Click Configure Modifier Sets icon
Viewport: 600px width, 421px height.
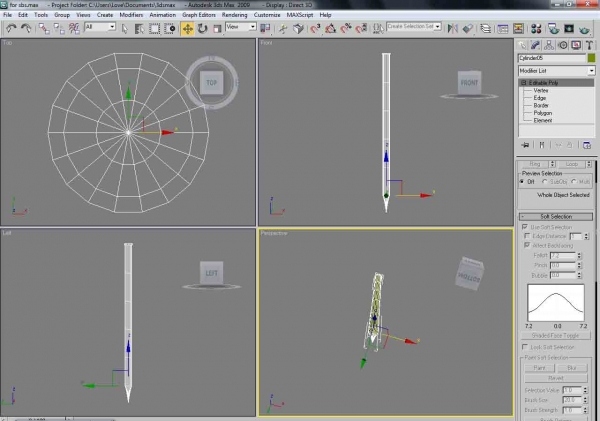[x=587, y=145]
